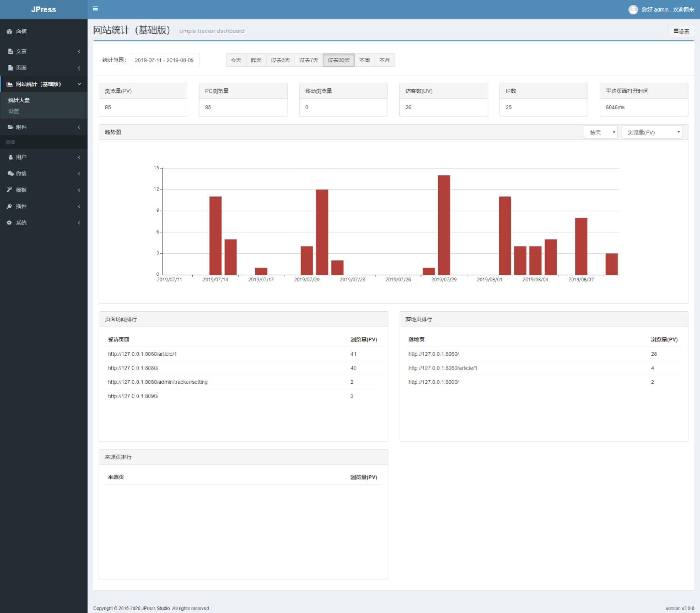Image resolution: width=700 pixels, height=613 pixels.
Task: Open the 按天 granularity dropdown
Action: tap(600, 132)
